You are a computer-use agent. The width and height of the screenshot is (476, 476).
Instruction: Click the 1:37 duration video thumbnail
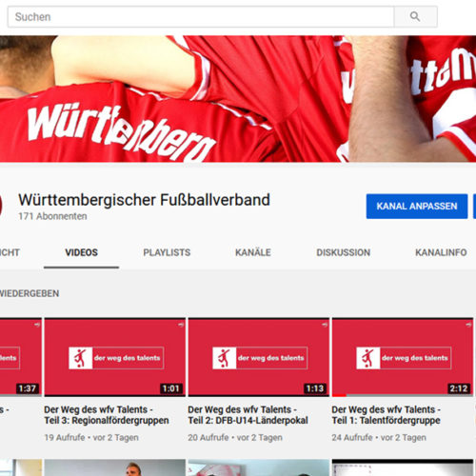point(21,357)
